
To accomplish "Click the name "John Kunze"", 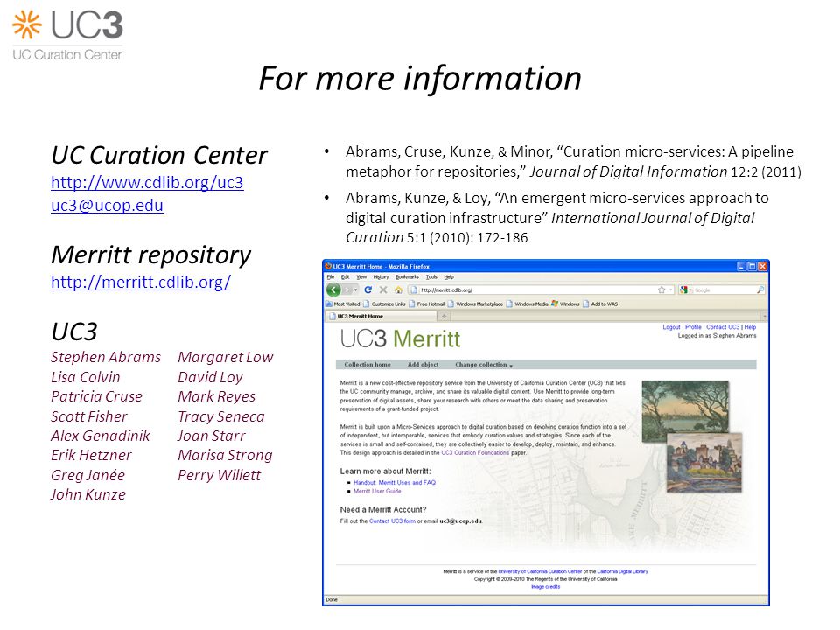I will 87,494.
